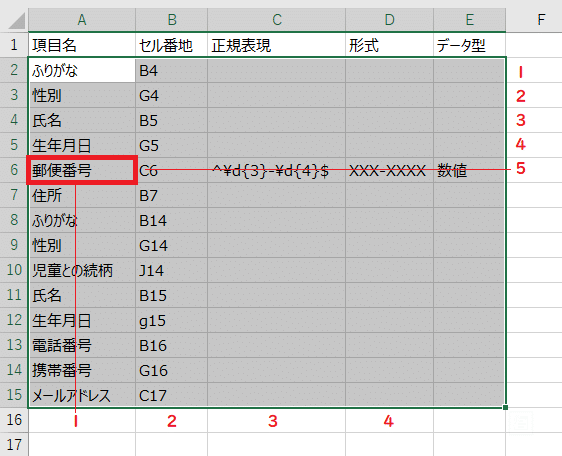Image resolution: width=562 pixels, height=456 pixels.
Task: Select row 13 header
Action: pyautogui.click(x=14, y=345)
